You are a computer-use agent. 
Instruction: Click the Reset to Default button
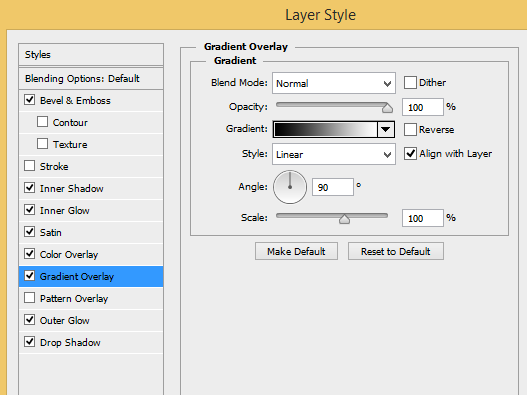(x=396, y=251)
